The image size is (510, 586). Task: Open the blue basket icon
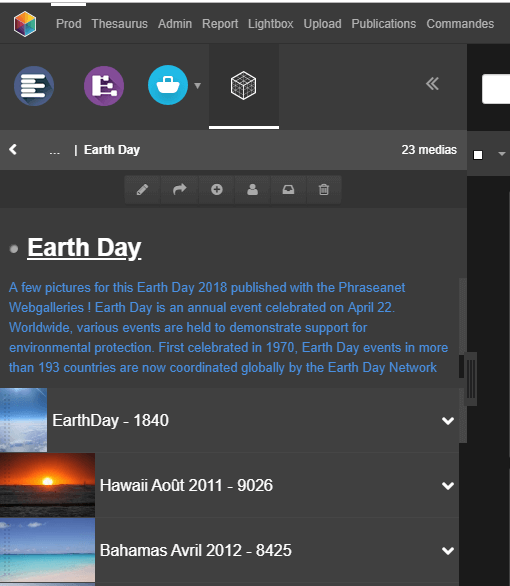pyautogui.click(x=168, y=85)
